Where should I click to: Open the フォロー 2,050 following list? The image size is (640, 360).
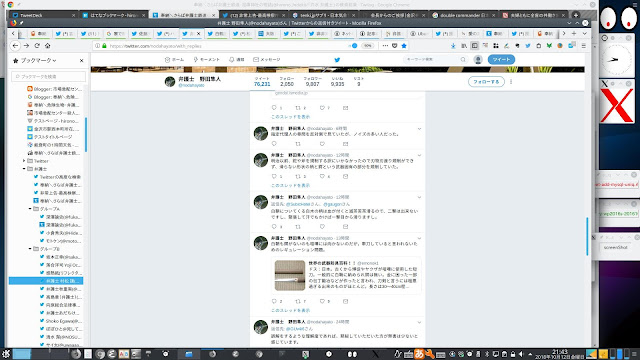tap(287, 81)
